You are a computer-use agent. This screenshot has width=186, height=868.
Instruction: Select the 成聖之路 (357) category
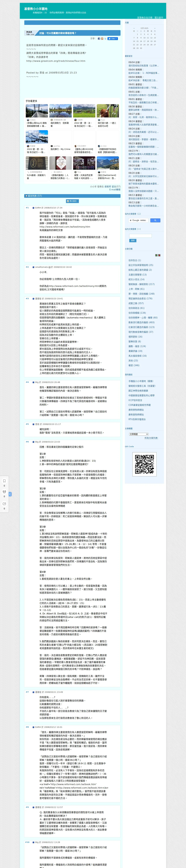click(136, 303)
